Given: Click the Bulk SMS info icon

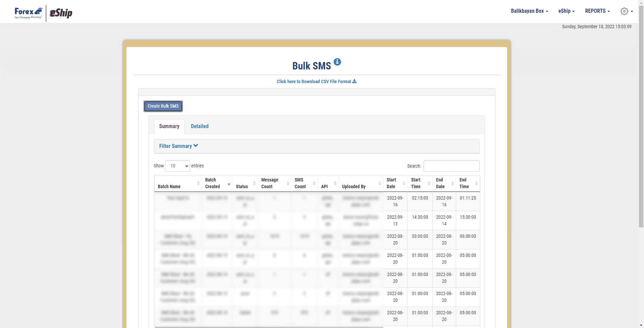Looking at the screenshot, I should point(337,62).
